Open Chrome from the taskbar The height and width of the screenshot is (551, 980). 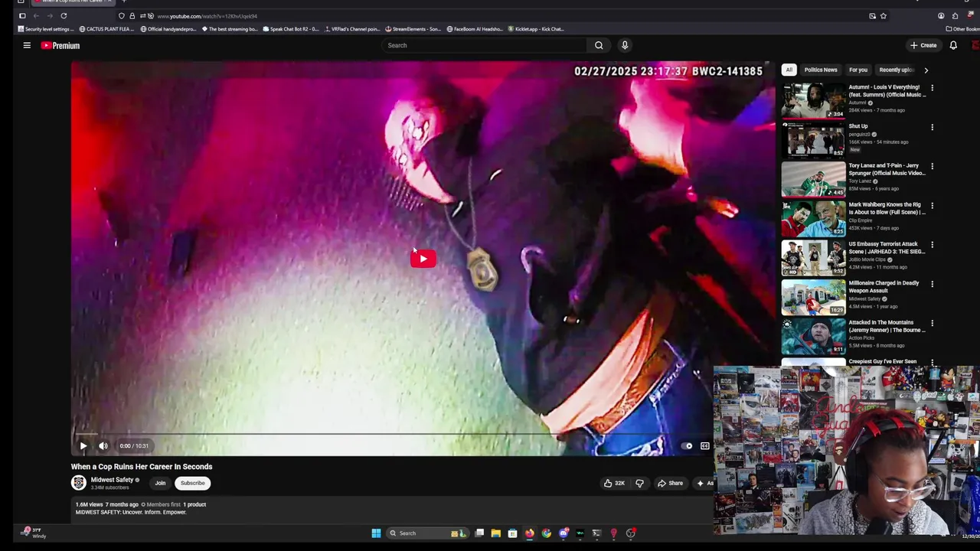pyautogui.click(x=546, y=533)
